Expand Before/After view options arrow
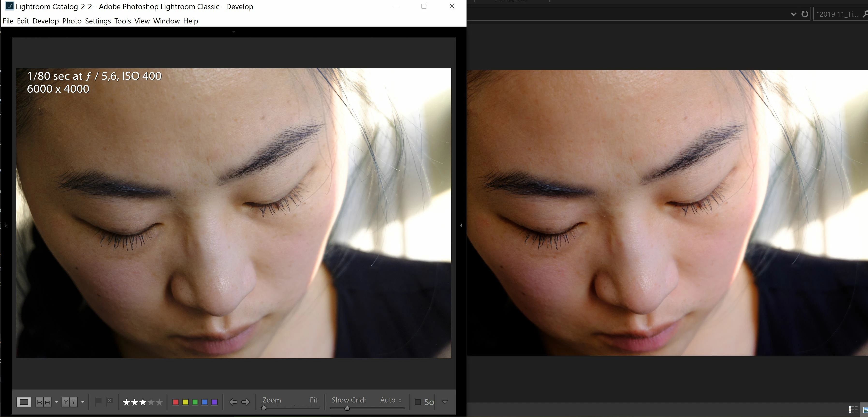The width and height of the screenshot is (868, 417). click(x=83, y=402)
